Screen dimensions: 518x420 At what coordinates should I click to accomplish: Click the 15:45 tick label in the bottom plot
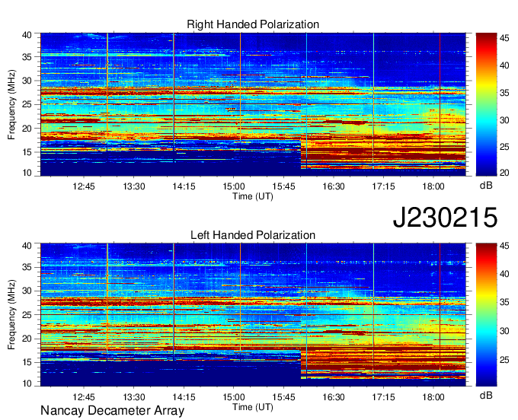tap(284, 397)
